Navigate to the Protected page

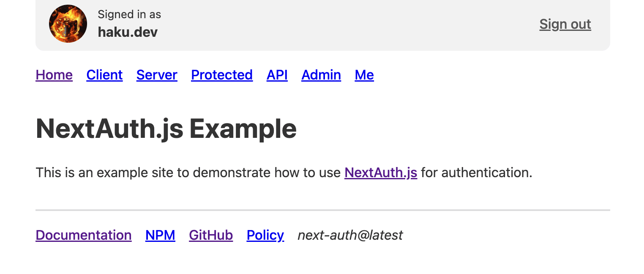click(x=222, y=75)
